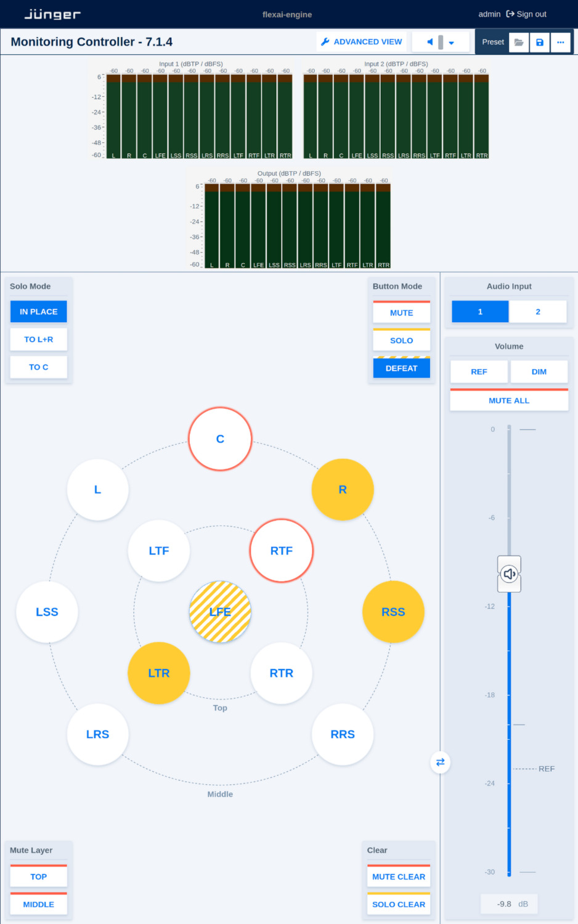Open the preset ellipsis menu icon
The height and width of the screenshot is (924, 578).
[x=560, y=42]
